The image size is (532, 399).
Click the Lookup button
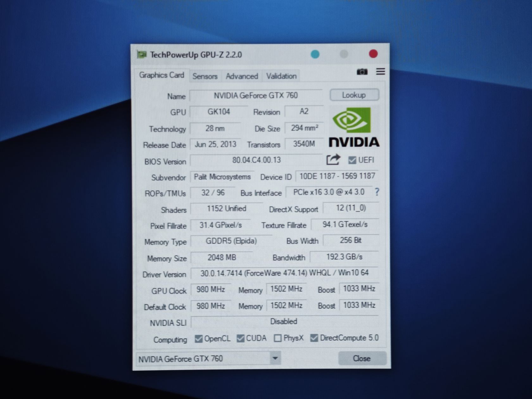(x=354, y=95)
